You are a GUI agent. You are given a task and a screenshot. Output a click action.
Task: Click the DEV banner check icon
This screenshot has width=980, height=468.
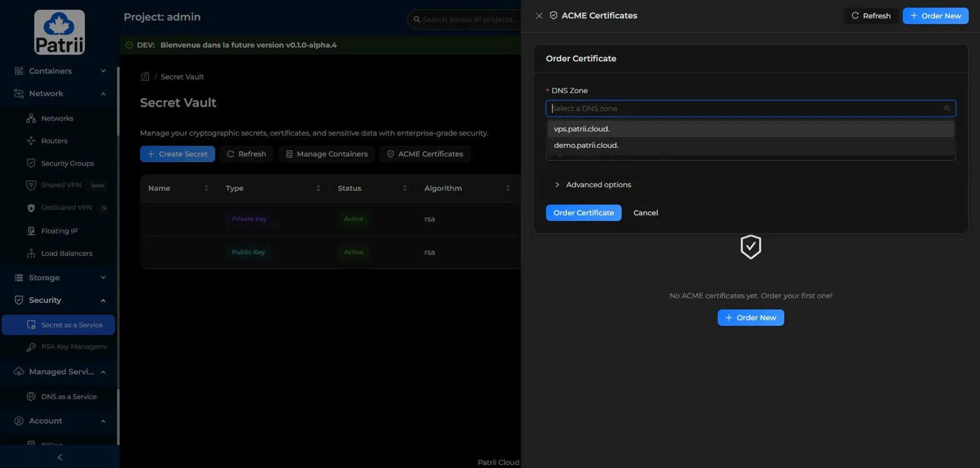point(129,45)
